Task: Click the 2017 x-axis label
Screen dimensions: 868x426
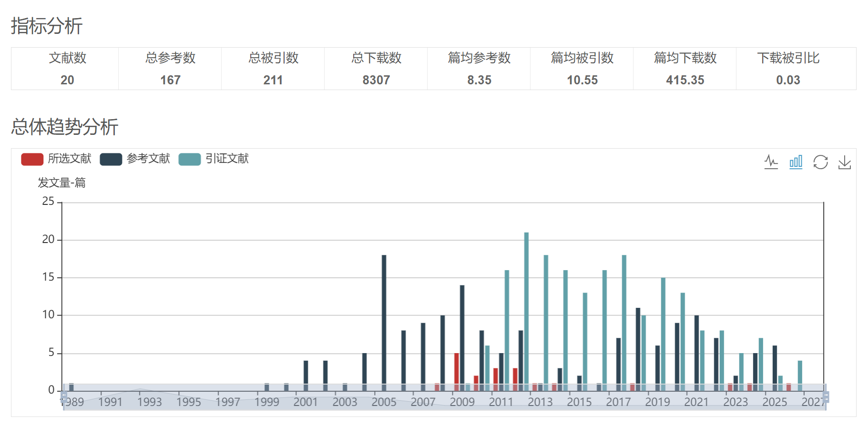Action: tap(618, 402)
